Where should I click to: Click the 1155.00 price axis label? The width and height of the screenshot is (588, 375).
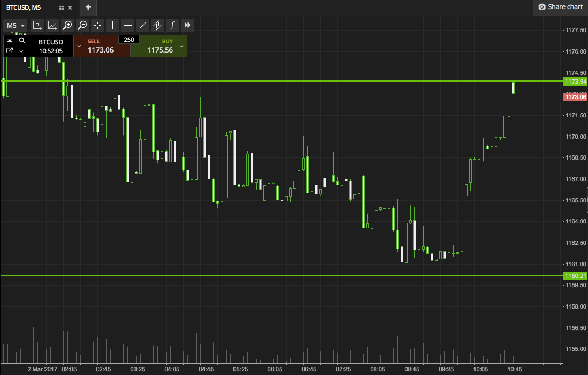click(x=576, y=349)
